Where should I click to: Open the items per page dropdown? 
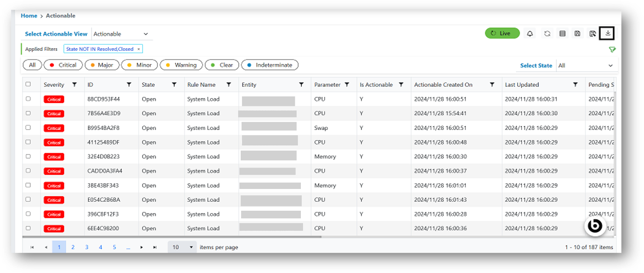click(x=182, y=247)
